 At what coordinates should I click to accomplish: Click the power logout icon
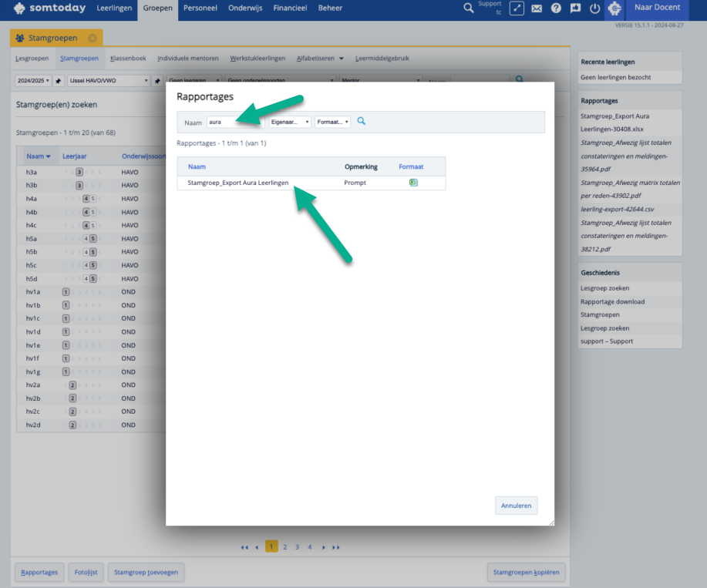[x=594, y=8]
